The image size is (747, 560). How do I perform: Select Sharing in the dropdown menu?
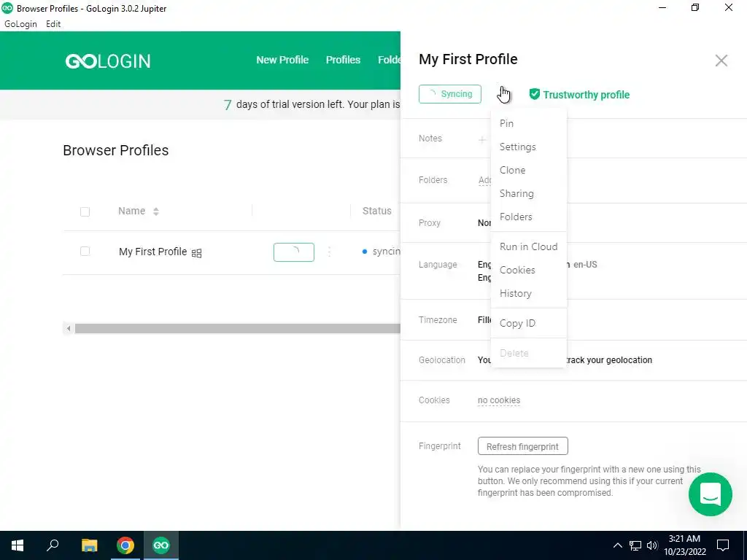pyautogui.click(x=529, y=193)
